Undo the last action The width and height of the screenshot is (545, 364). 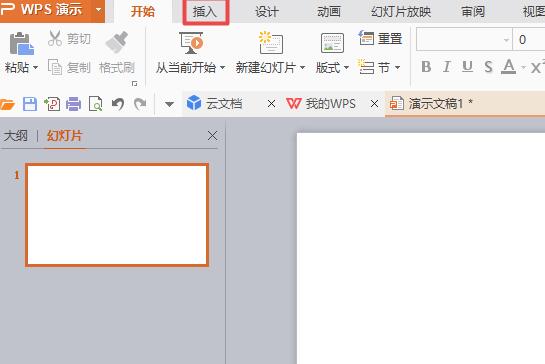pyautogui.click(x=118, y=104)
